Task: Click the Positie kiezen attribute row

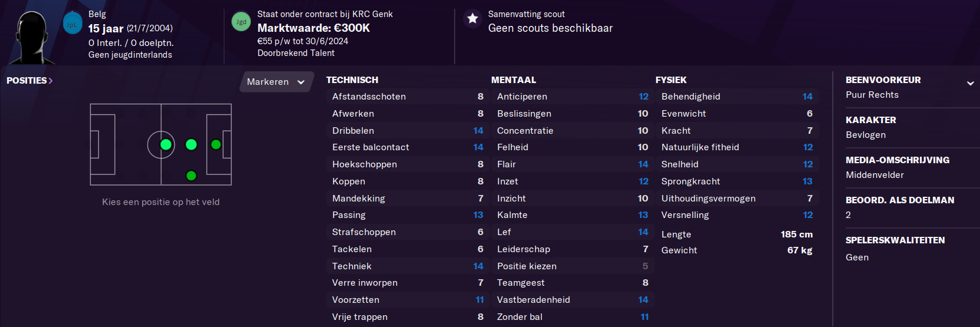Action: [x=572, y=266]
